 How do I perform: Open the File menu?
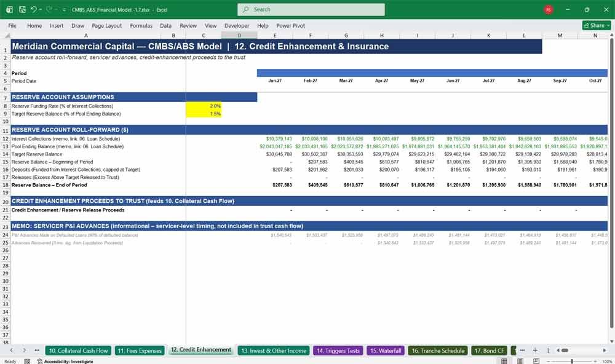(x=12, y=25)
